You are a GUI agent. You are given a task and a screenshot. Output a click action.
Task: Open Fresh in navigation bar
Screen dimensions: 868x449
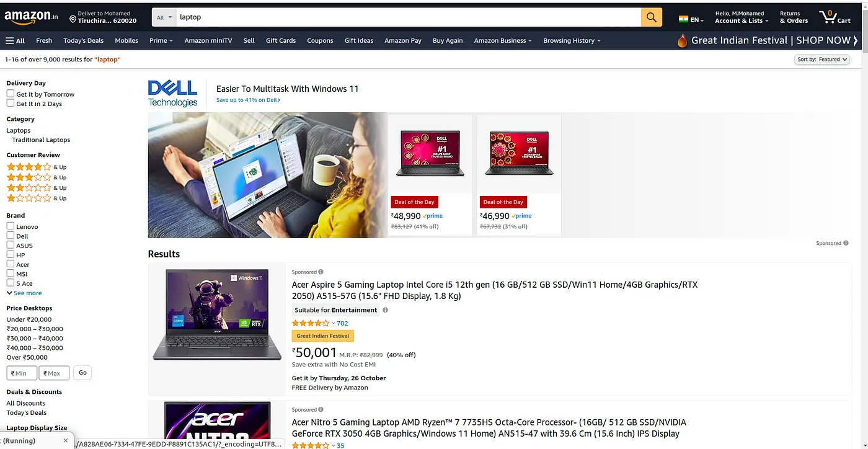click(x=44, y=40)
